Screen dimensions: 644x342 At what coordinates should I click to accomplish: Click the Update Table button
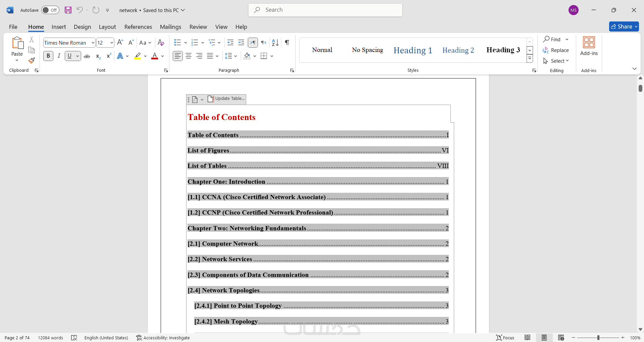pos(226,99)
